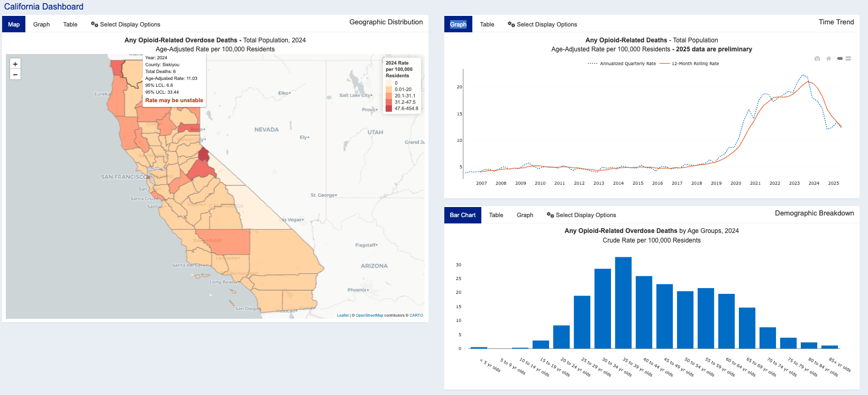Open the CARTO attribution link
Screen dimensions: 868x395
pos(416,315)
